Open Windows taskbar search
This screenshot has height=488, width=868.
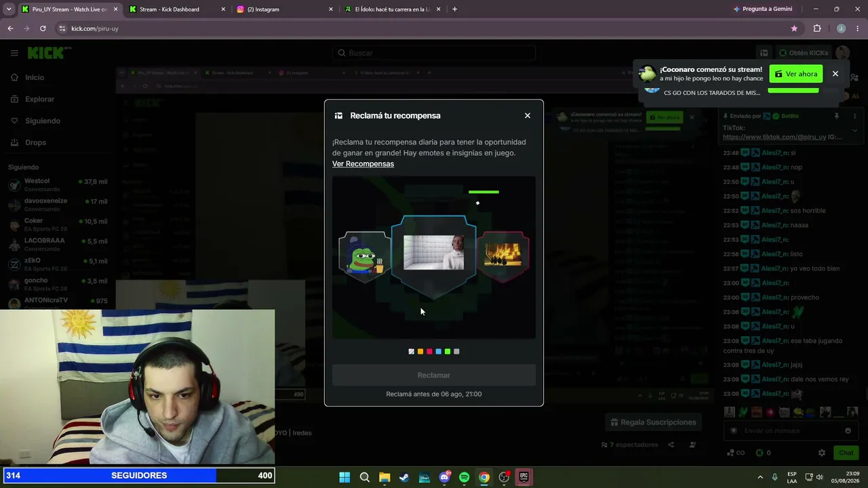(x=364, y=477)
